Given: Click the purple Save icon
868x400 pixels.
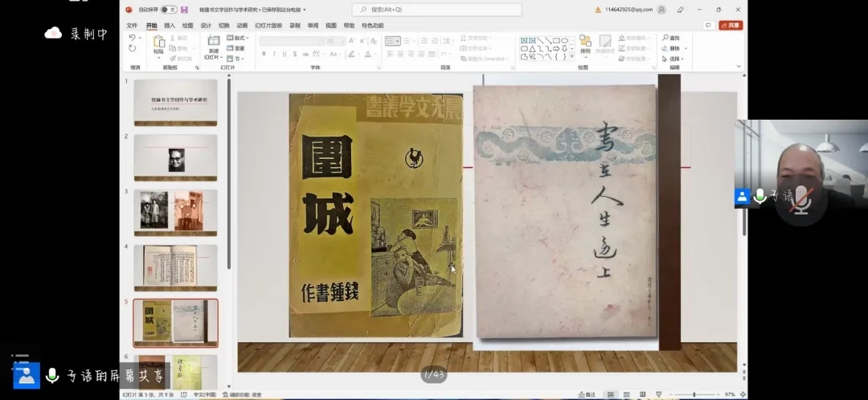Looking at the screenshot, I should point(185,10).
